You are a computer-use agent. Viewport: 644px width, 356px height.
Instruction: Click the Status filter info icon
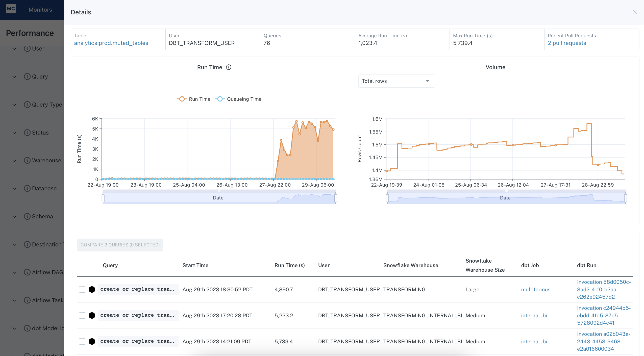click(27, 133)
